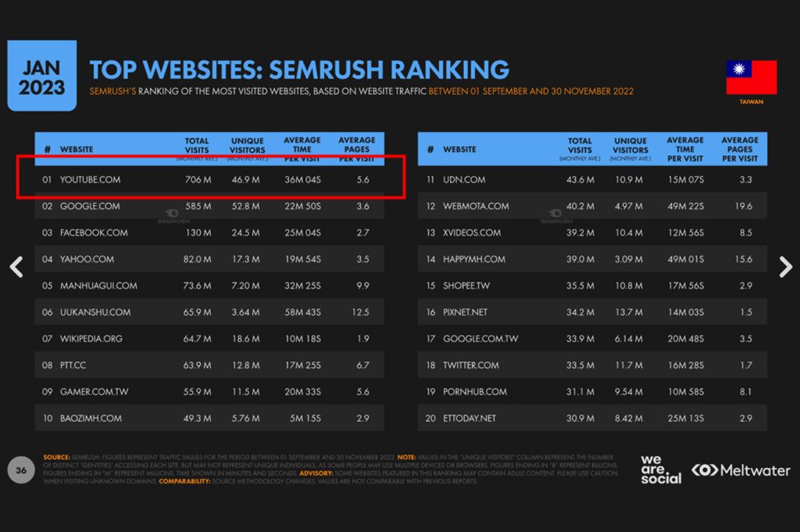The height and width of the screenshot is (532, 800).
Task: Click the Meltwater logo
Action: tap(741, 470)
